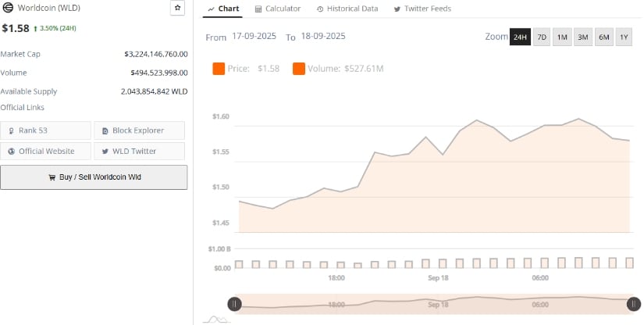Click the small chart-type icon below navigator
This screenshot has width=644, height=325.
coord(217,320)
